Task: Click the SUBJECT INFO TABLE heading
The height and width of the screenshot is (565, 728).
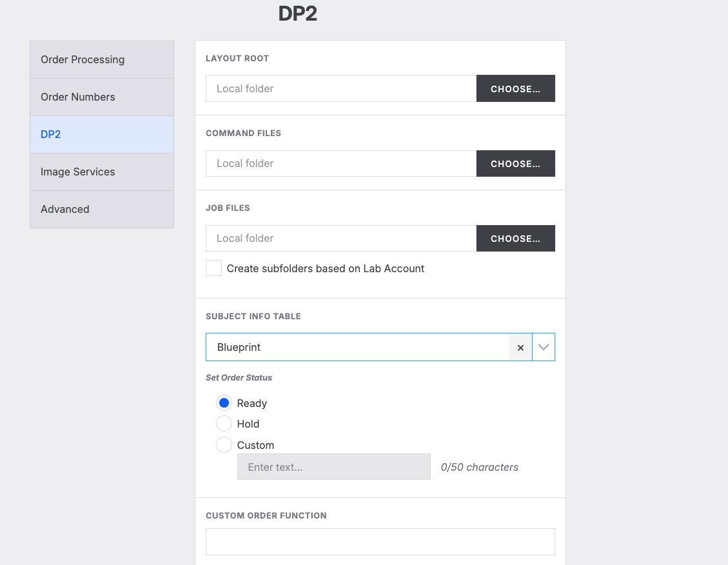Action: pyautogui.click(x=253, y=316)
